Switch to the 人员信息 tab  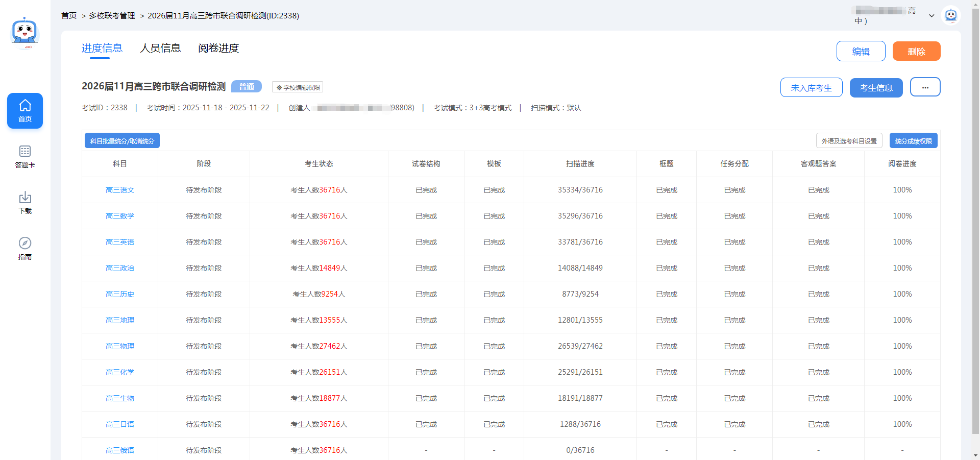pyautogui.click(x=160, y=48)
